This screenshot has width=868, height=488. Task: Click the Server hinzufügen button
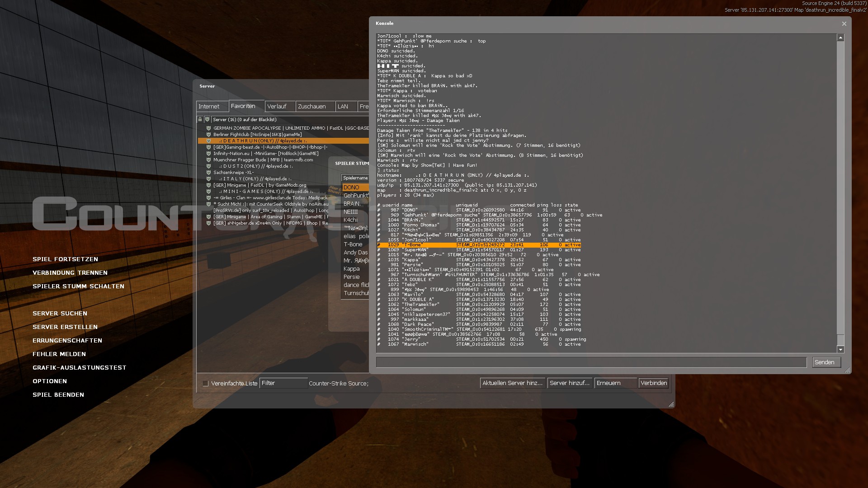tap(570, 383)
